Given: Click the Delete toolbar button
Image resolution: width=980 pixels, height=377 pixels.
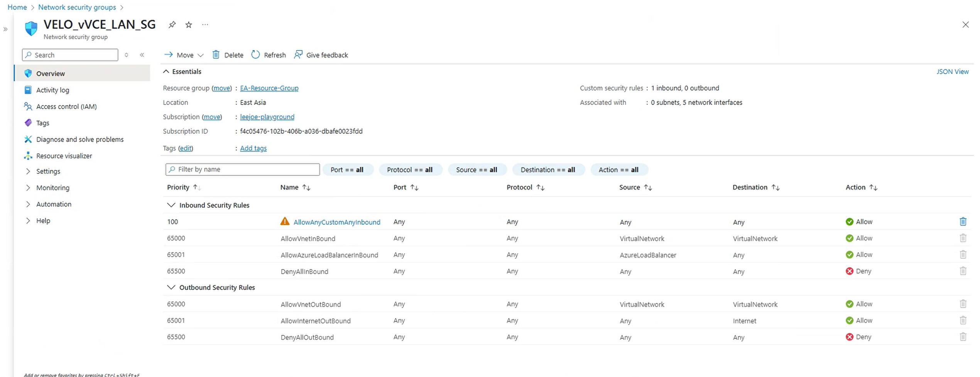Looking at the screenshot, I should (228, 55).
